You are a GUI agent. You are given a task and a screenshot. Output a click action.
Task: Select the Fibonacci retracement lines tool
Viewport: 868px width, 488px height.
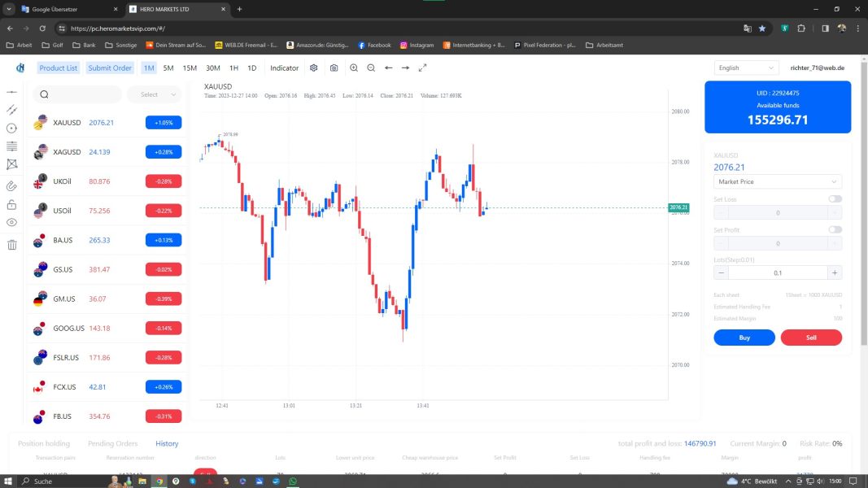click(x=11, y=146)
